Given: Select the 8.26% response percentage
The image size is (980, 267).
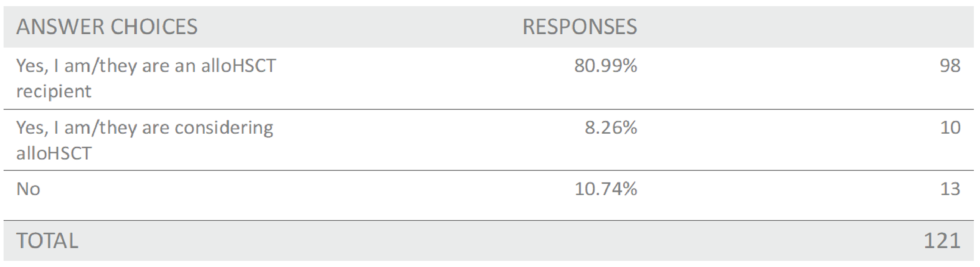Looking at the screenshot, I should pyautogui.click(x=611, y=128).
